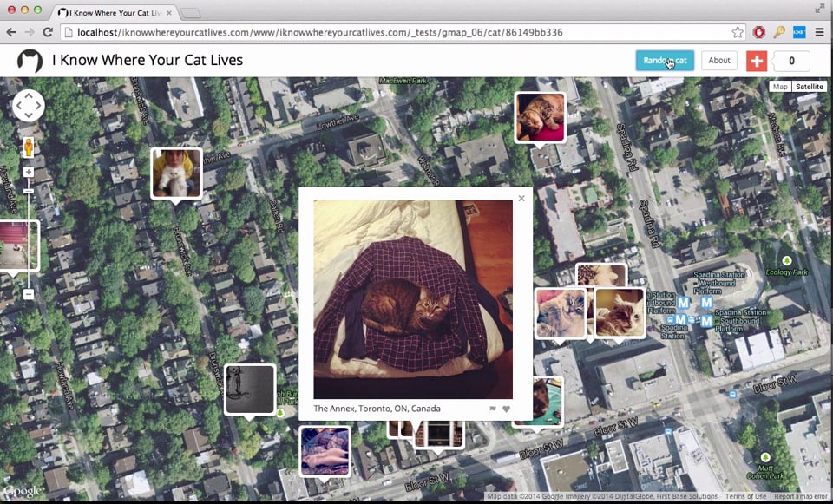Click the Matt Cohen Park tree marker
Image resolution: width=833 pixels, height=504 pixels.
[x=765, y=457]
